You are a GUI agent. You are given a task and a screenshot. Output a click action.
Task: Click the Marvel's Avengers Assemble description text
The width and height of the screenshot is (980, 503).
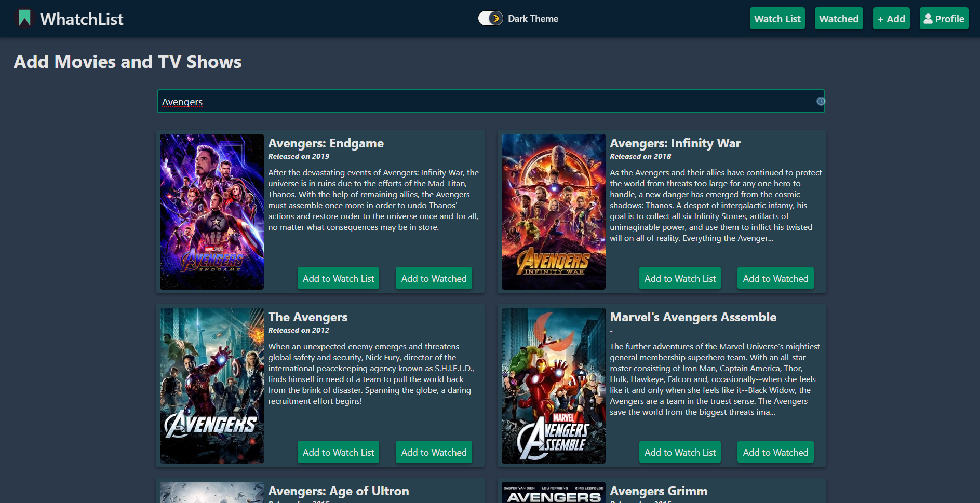click(715, 379)
